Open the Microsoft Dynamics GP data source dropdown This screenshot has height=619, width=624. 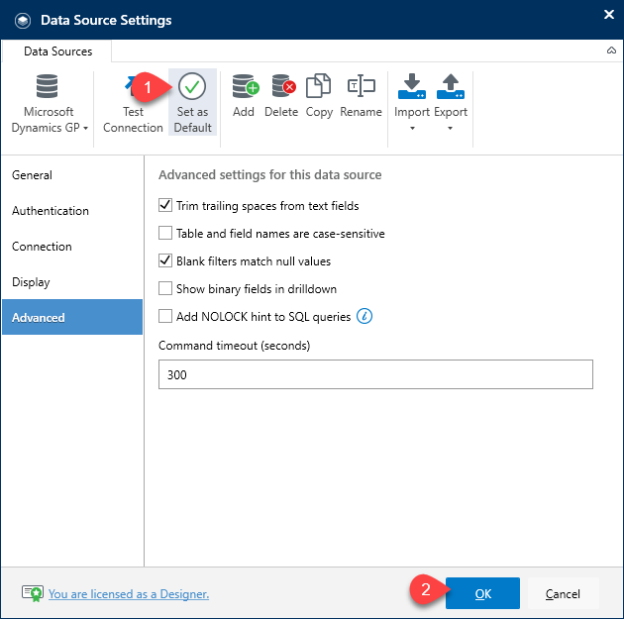(x=49, y=103)
